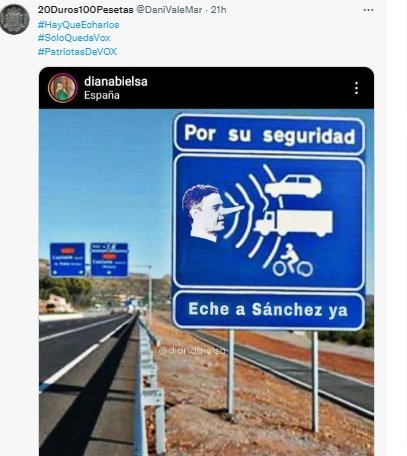The width and height of the screenshot is (407, 456).
Task: Open the #SoloQuedaVox hashtag
Action: tap(74, 38)
